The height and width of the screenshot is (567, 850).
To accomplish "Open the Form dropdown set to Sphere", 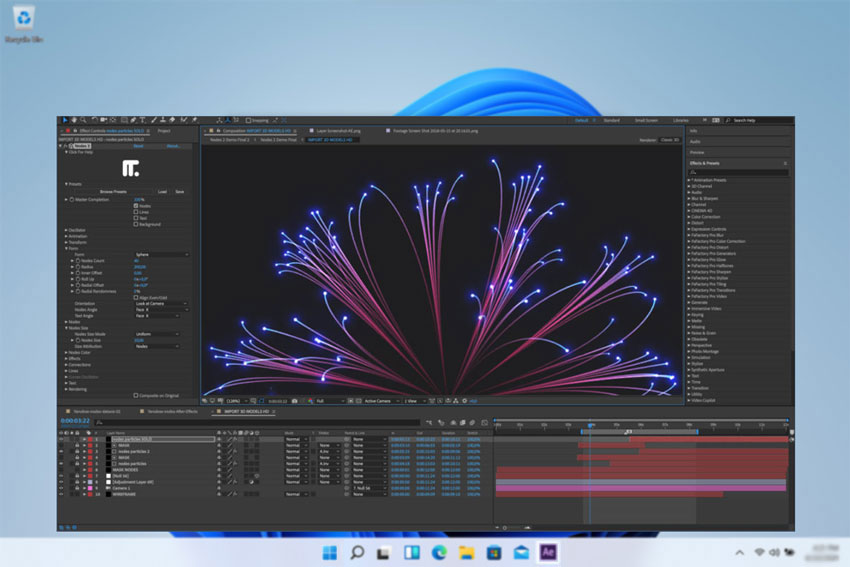I will coord(162,254).
